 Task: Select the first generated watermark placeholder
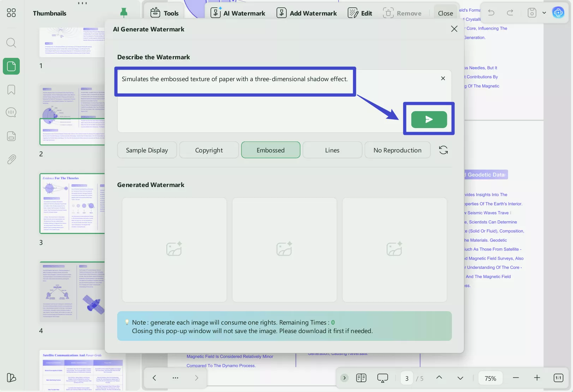(174, 250)
